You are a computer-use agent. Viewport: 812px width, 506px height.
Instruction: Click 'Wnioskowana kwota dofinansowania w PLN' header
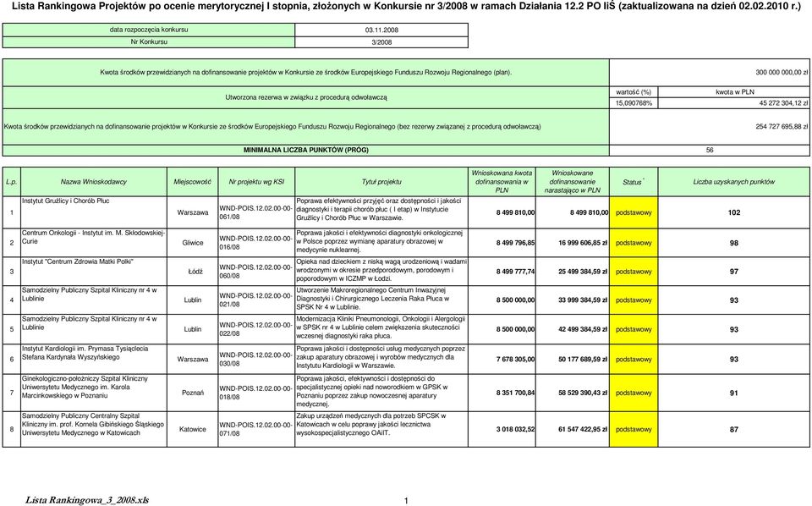pos(502,182)
